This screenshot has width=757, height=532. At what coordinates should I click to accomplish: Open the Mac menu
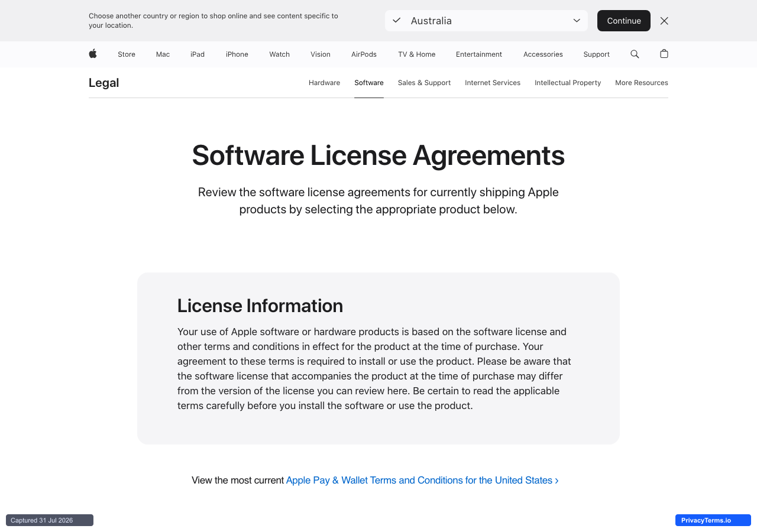(163, 54)
